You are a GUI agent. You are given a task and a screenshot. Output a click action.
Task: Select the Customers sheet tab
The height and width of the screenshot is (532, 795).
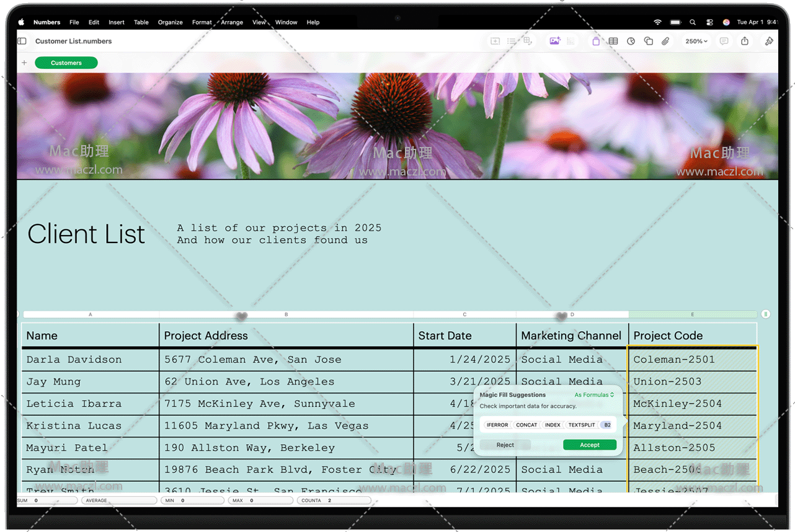click(66, 63)
